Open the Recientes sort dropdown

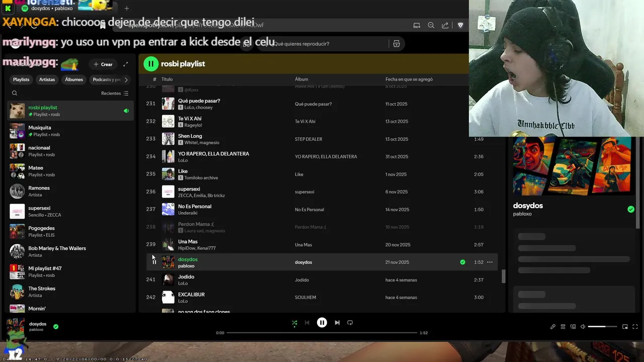pos(115,94)
